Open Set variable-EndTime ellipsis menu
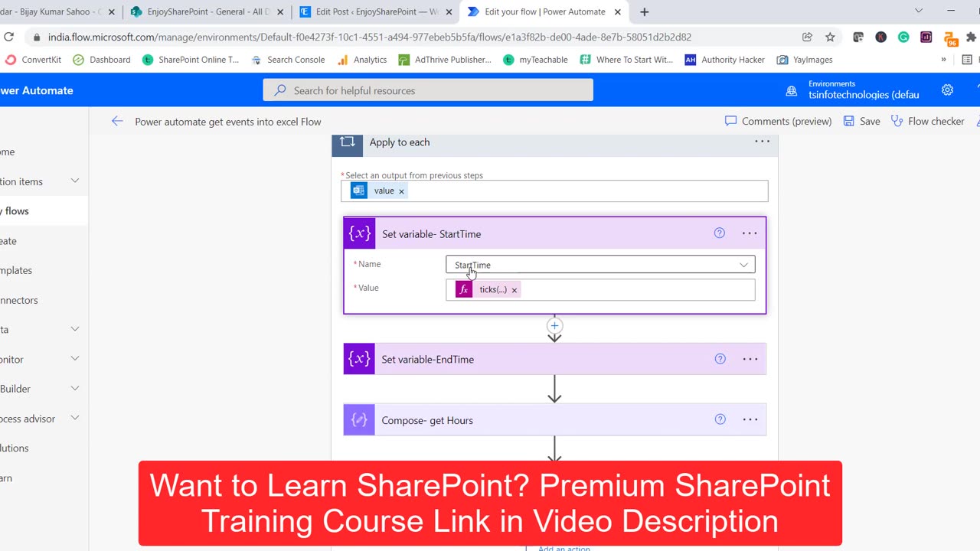 (x=750, y=359)
